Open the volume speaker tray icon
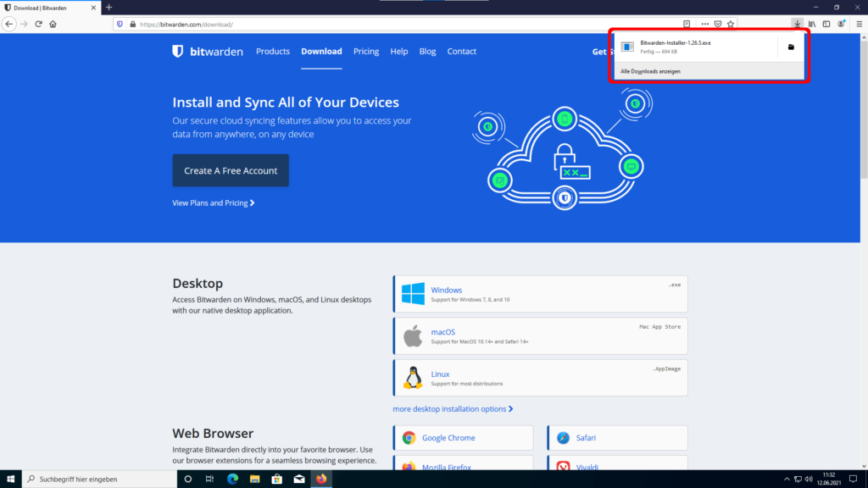This screenshot has width=868, height=488. click(x=809, y=480)
